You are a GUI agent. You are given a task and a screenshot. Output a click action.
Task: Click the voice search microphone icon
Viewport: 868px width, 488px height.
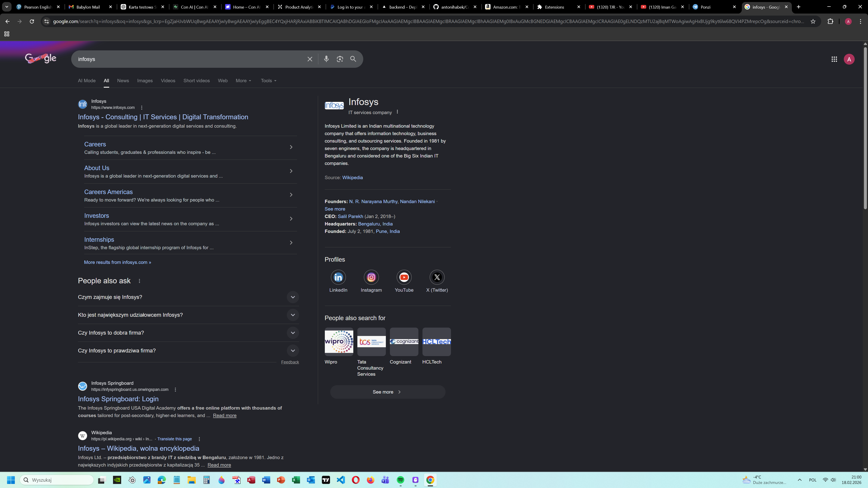pos(326,59)
